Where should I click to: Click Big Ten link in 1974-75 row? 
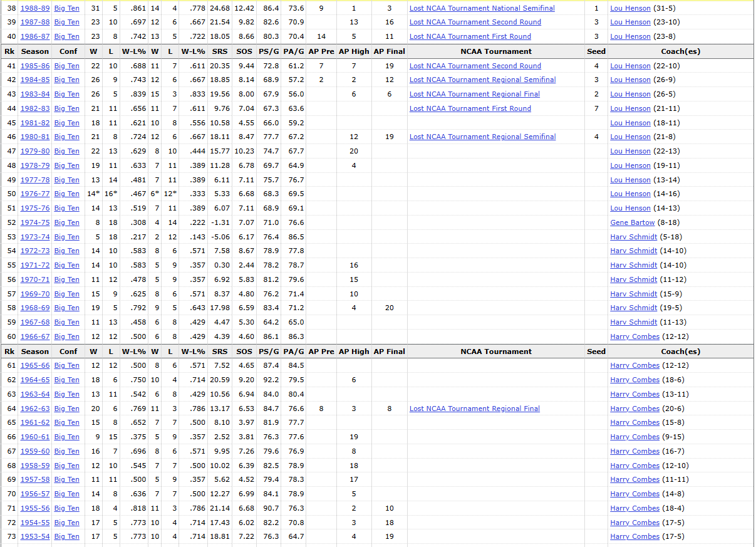tap(66, 222)
